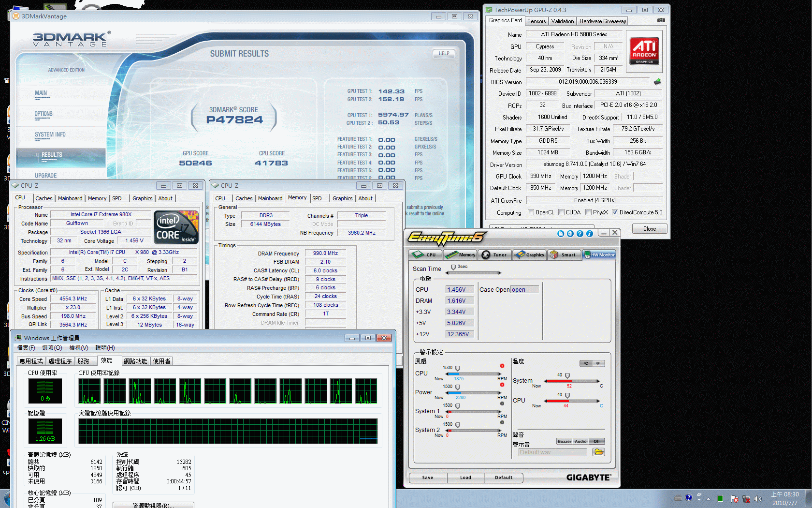Open the Sensors tab in GPU-Z
This screenshot has height=508, width=812.
536,21
